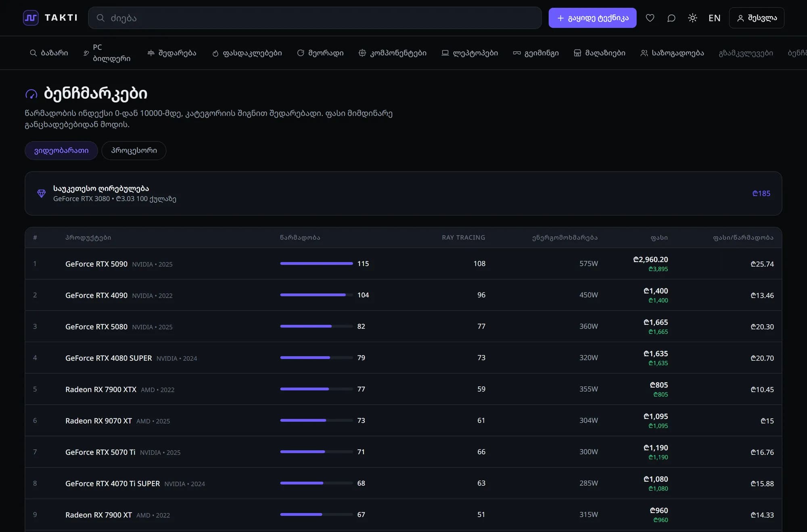Viewport: 807px width, 532px height.
Task: Open გეიმინგი gaming nav item
Action: tap(536, 53)
